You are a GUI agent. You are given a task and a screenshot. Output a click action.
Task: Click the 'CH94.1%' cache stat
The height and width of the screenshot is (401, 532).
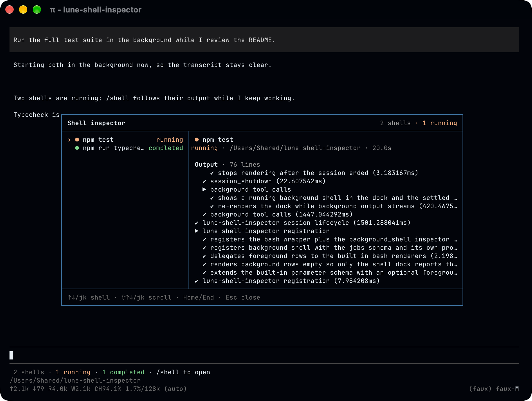pyautogui.click(x=108, y=389)
